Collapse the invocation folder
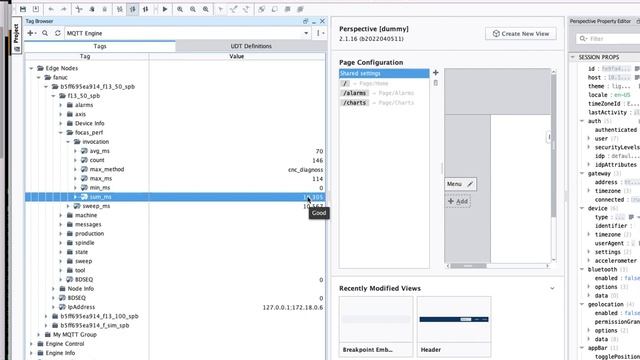 coord(68,142)
